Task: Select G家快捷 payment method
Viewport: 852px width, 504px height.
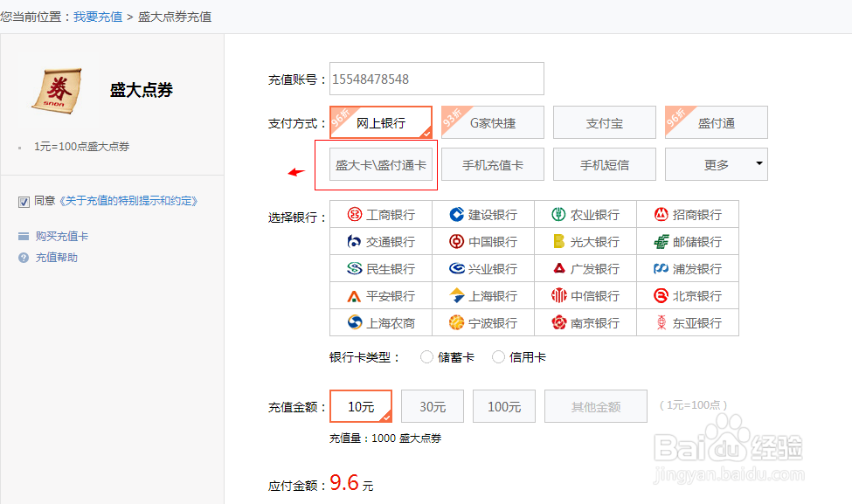Action: pos(492,122)
